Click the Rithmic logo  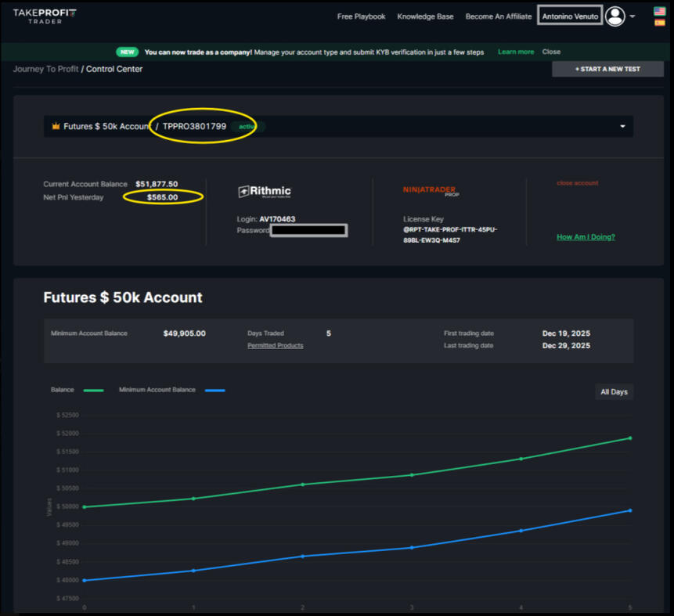click(x=265, y=191)
